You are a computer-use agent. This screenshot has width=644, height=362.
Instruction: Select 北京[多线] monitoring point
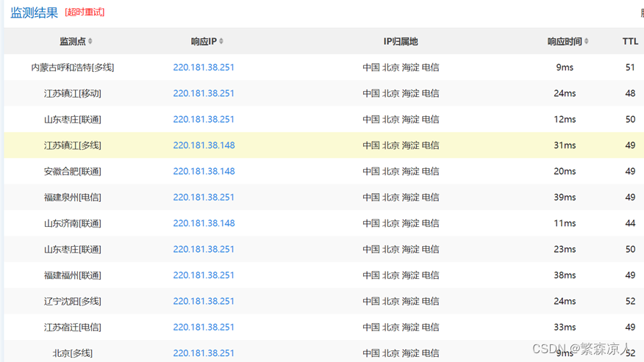73,353
